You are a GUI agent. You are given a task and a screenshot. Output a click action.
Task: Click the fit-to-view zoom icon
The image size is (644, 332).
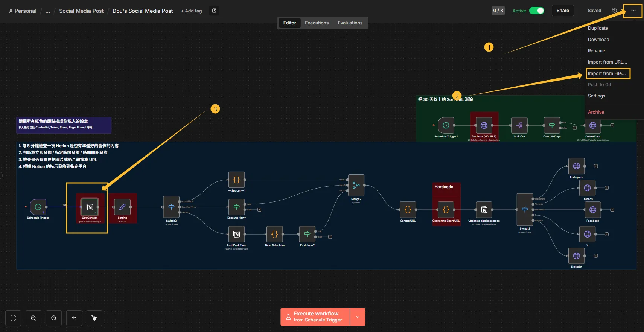(x=13, y=318)
